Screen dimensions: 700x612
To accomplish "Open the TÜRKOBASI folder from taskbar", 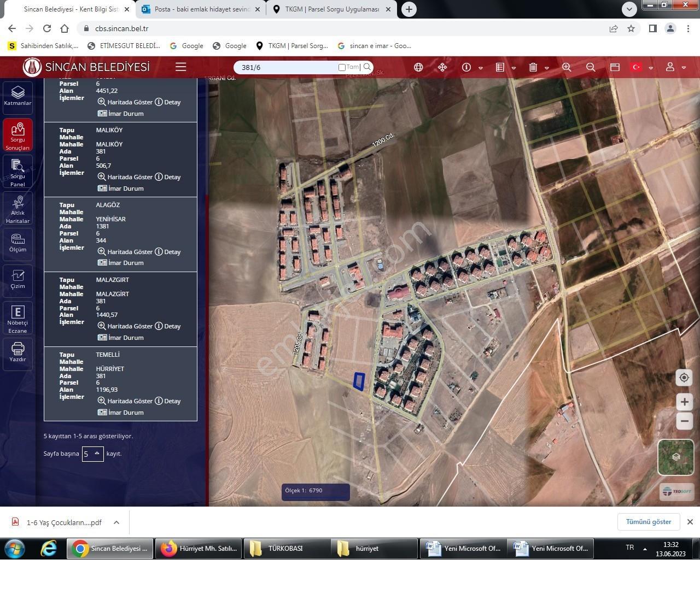I will click(x=287, y=549).
